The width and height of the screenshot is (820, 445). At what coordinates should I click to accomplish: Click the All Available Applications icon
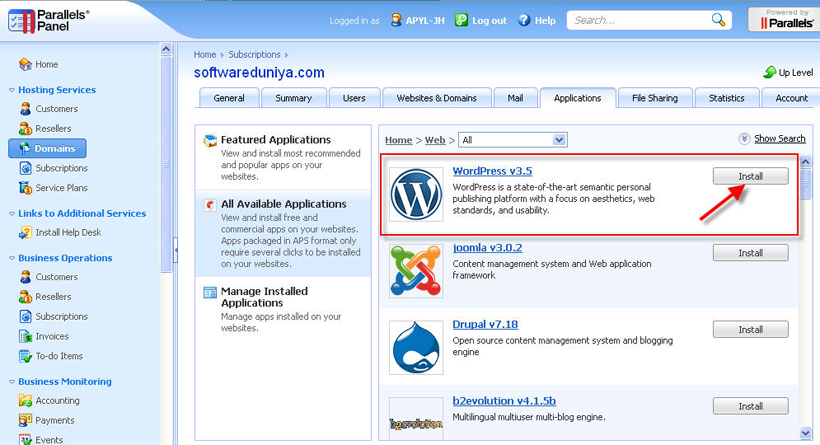[210, 204]
